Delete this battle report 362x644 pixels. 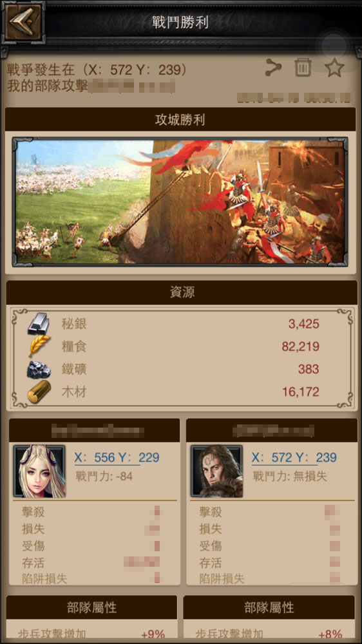[303, 68]
